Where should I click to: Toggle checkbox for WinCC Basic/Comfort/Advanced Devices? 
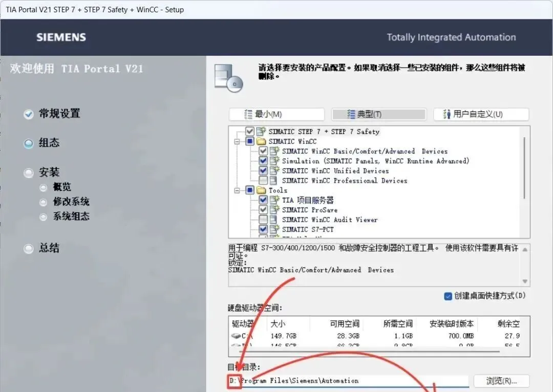263,151
